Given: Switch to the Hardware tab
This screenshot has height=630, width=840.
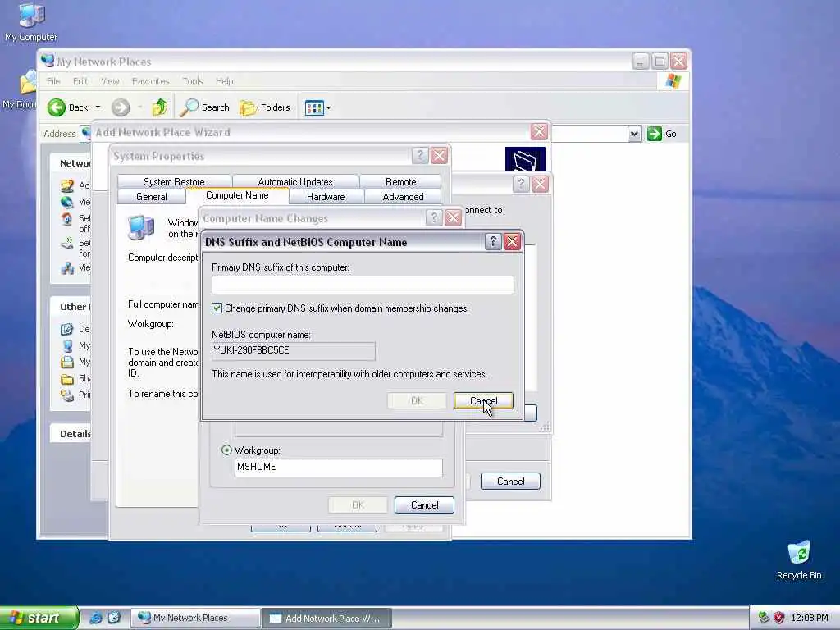Looking at the screenshot, I should point(326,197).
